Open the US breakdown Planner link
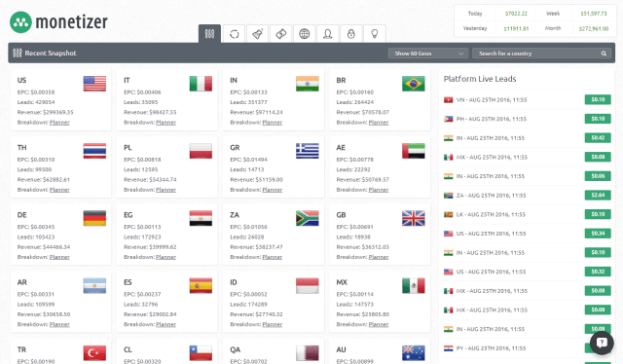Image resolution: width=623 pixels, height=364 pixels. (x=59, y=123)
